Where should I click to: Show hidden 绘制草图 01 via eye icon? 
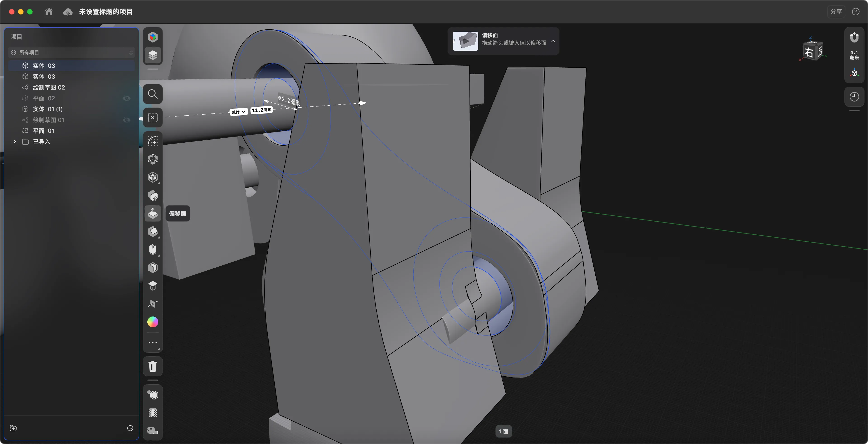click(127, 120)
